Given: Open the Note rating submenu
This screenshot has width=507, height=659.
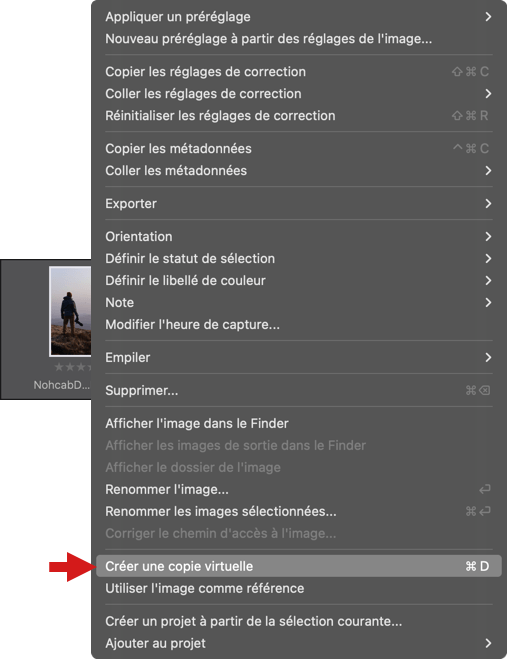Looking at the screenshot, I should pos(298,302).
